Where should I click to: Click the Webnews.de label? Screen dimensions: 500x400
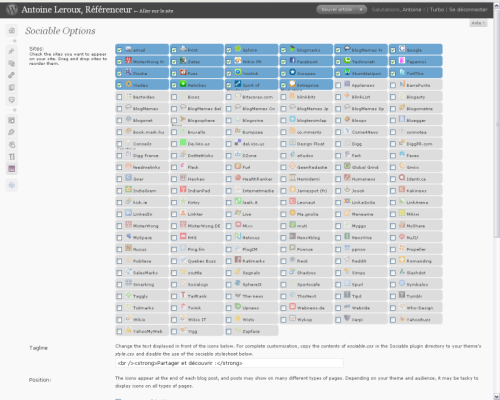click(x=311, y=308)
